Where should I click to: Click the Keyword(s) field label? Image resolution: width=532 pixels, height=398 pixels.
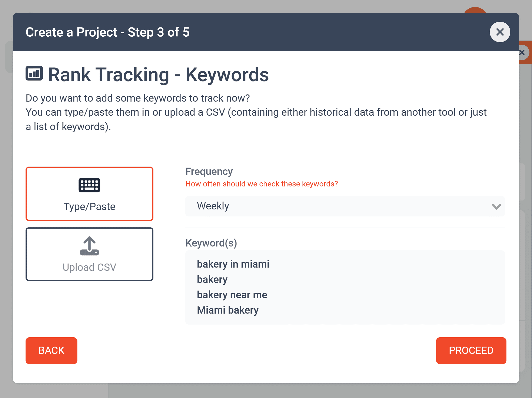click(211, 243)
